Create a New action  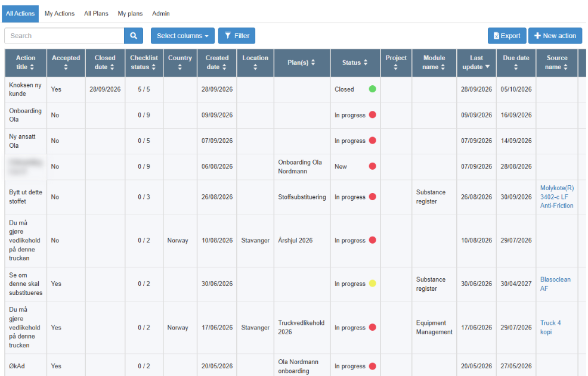click(555, 36)
